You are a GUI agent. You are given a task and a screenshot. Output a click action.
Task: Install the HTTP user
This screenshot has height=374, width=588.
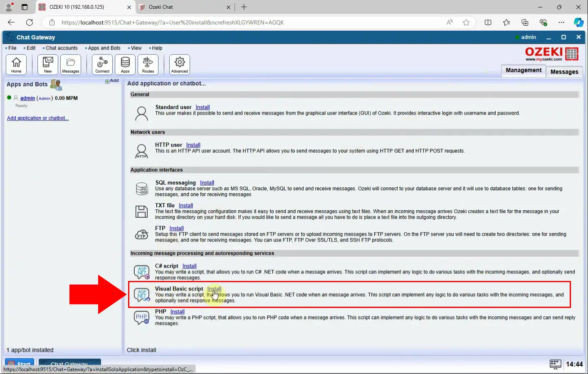click(x=193, y=145)
